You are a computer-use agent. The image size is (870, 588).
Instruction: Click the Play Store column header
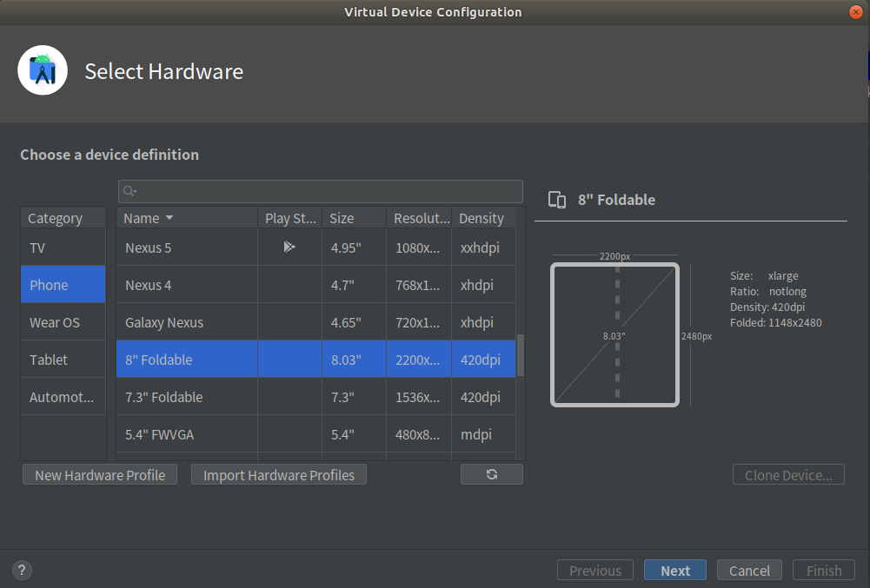290,218
